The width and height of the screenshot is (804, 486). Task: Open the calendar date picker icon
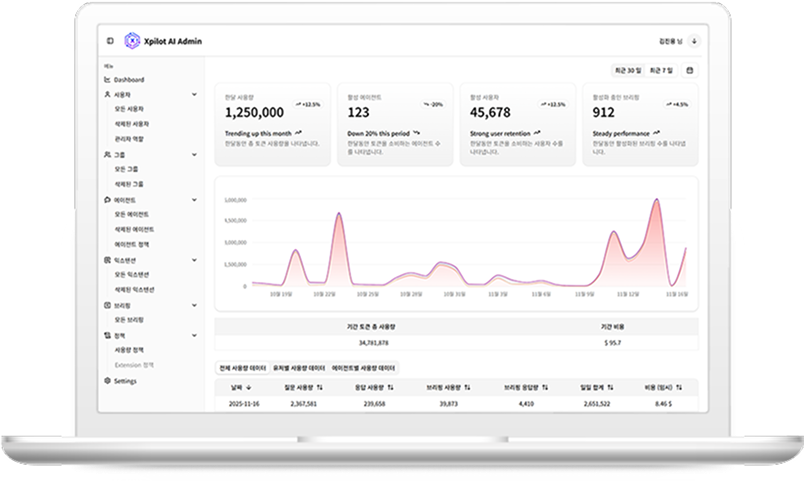(x=690, y=70)
